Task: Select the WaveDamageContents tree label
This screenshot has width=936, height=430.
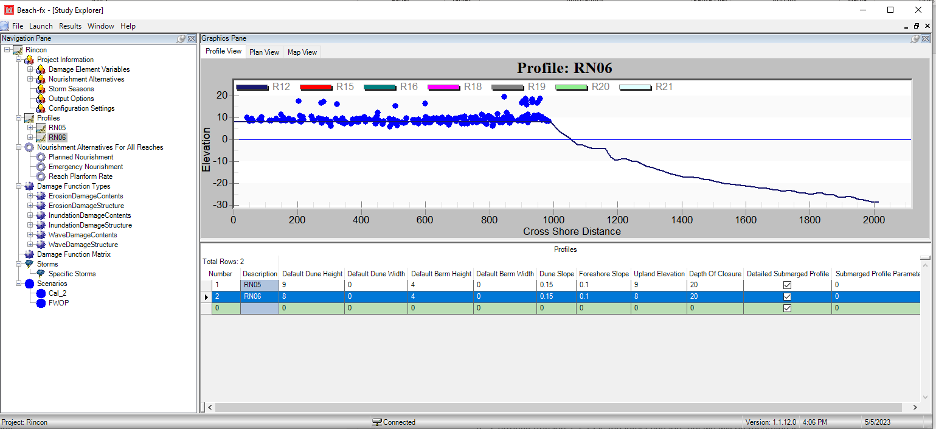Action: tap(83, 235)
